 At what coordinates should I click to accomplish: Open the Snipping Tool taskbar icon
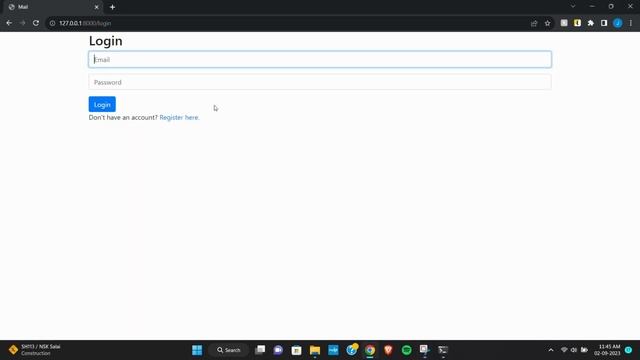(x=424, y=350)
